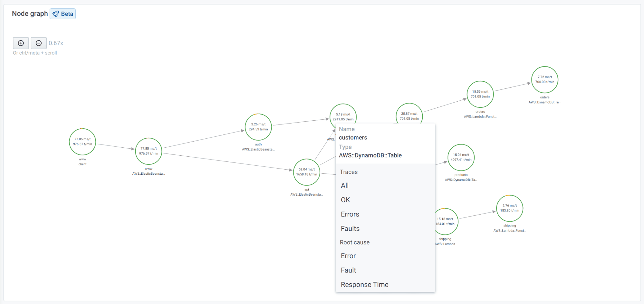Click the zoom in plus icon
The image size is (644, 304).
pos(21,43)
